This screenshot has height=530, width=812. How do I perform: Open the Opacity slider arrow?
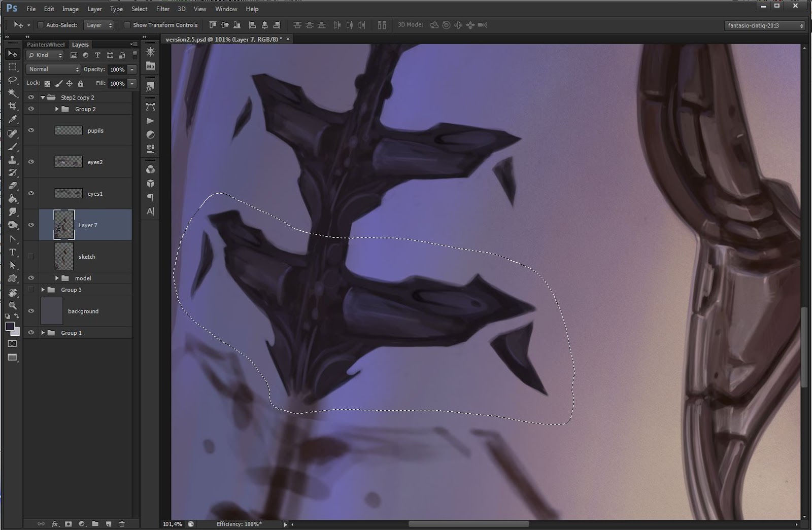pos(132,69)
